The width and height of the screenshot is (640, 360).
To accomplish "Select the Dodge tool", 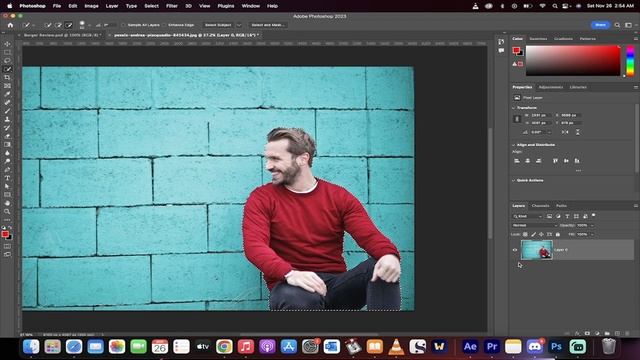I will 7,161.
